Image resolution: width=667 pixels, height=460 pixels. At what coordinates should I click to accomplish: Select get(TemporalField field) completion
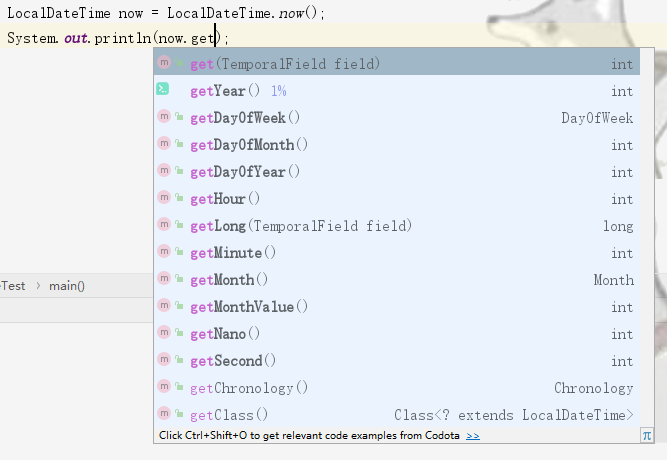[x=396, y=63]
